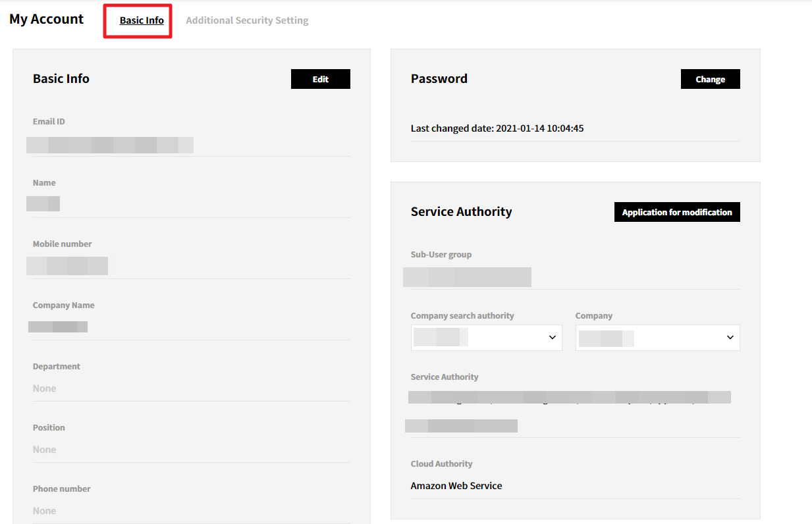The width and height of the screenshot is (812, 524).
Task: Click the Application for modification button
Action: [x=676, y=212]
